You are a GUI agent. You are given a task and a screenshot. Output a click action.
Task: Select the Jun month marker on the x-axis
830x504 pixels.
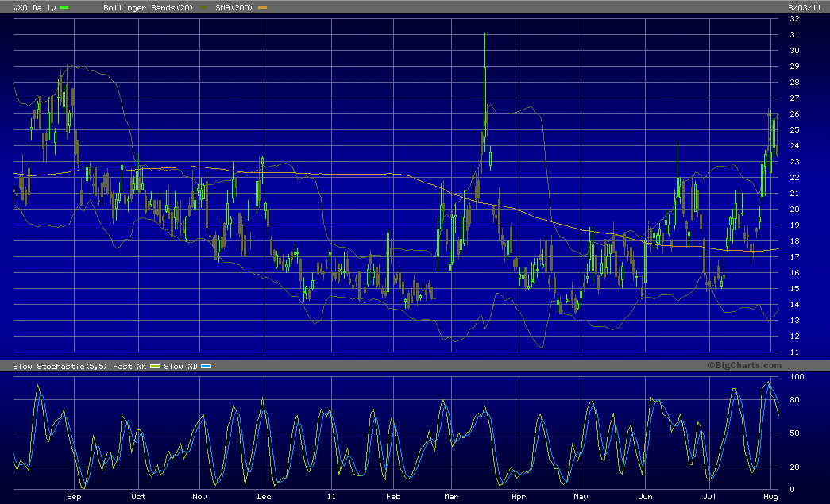coord(646,497)
